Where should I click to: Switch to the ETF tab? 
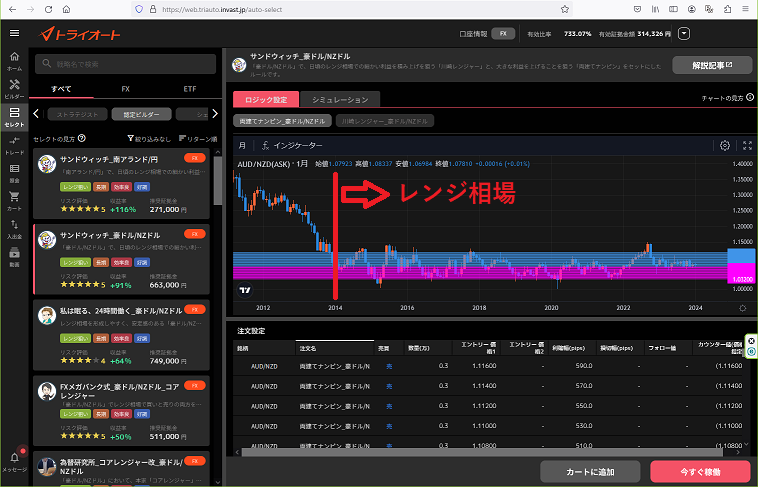[190, 89]
